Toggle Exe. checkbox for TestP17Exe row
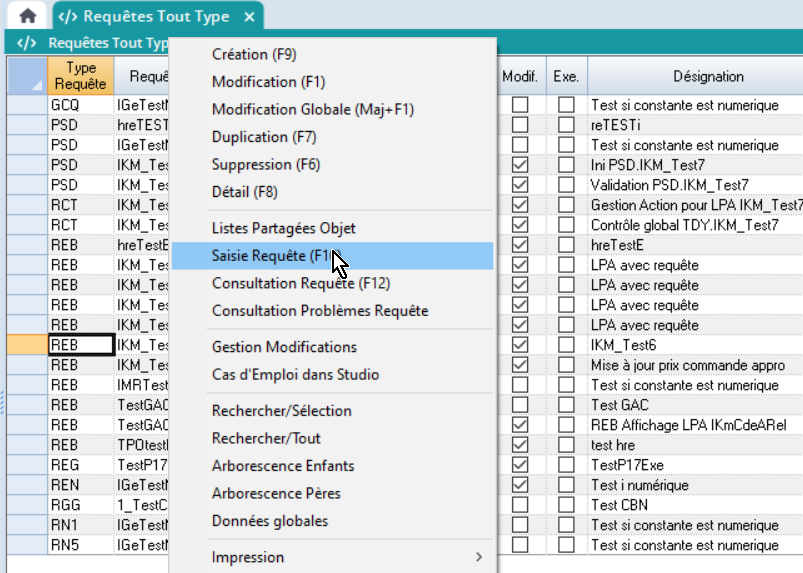Viewport: 803px width, 573px height. pyautogui.click(x=567, y=465)
